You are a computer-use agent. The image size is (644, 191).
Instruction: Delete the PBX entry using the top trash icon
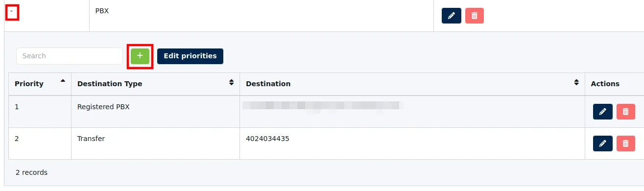[474, 16]
